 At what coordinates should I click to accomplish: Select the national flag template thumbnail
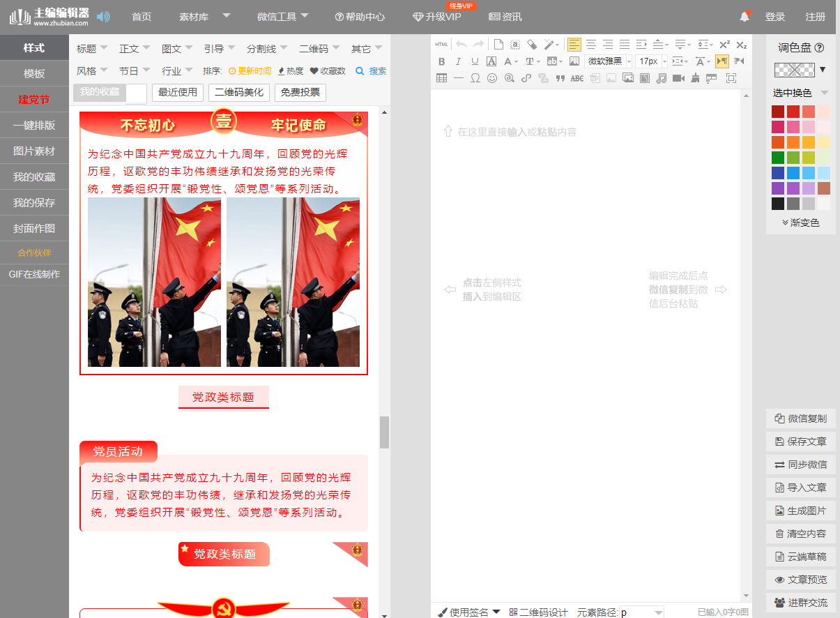(223, 244)
